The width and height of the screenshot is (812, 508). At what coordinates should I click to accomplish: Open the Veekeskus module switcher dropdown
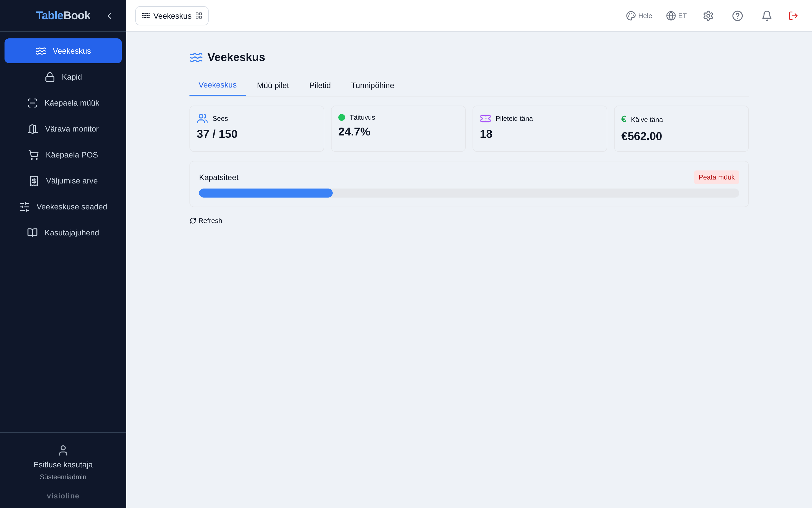pyautogui.click(x=172, y=16)
